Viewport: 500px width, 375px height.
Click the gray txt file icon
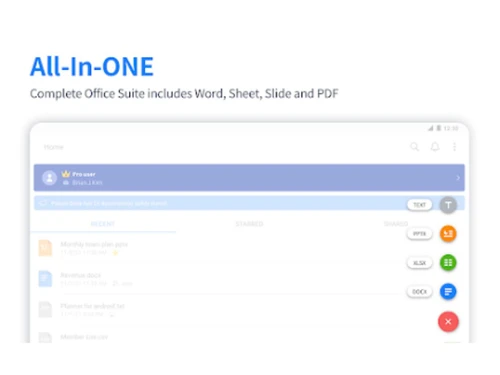coord(45,310)
